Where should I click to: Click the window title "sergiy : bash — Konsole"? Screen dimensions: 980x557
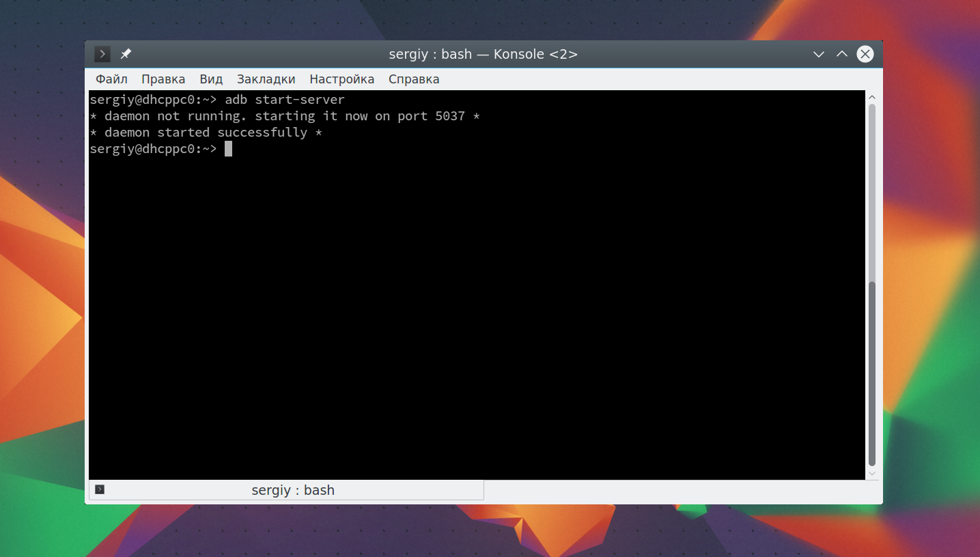[483, 54]
